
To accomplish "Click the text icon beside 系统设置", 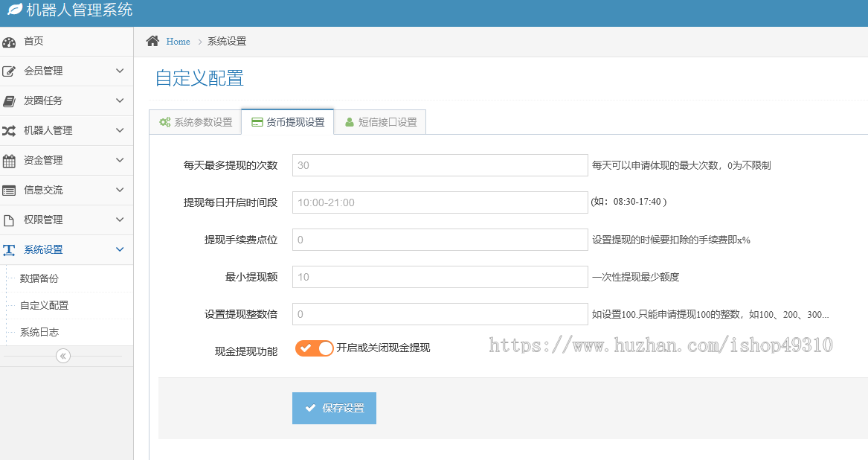I will point(9,250).
